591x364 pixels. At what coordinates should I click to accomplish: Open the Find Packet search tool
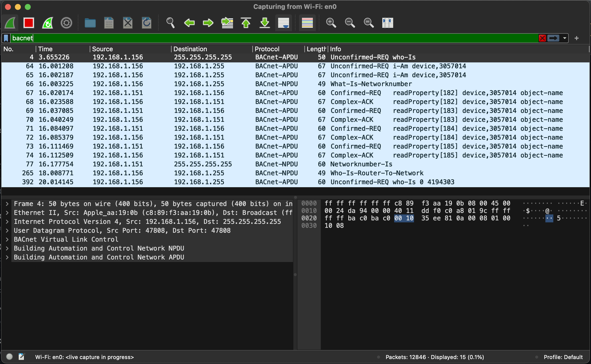click(x=171, y=23)
